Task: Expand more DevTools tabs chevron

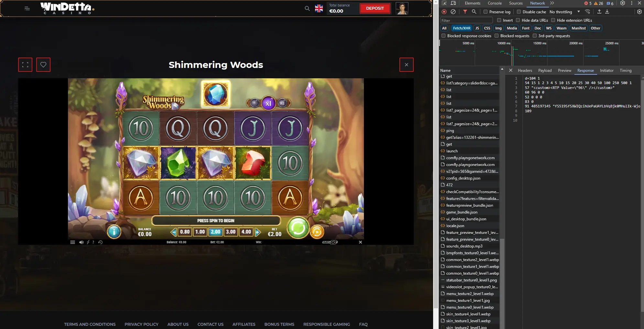Action: point(552,3)
